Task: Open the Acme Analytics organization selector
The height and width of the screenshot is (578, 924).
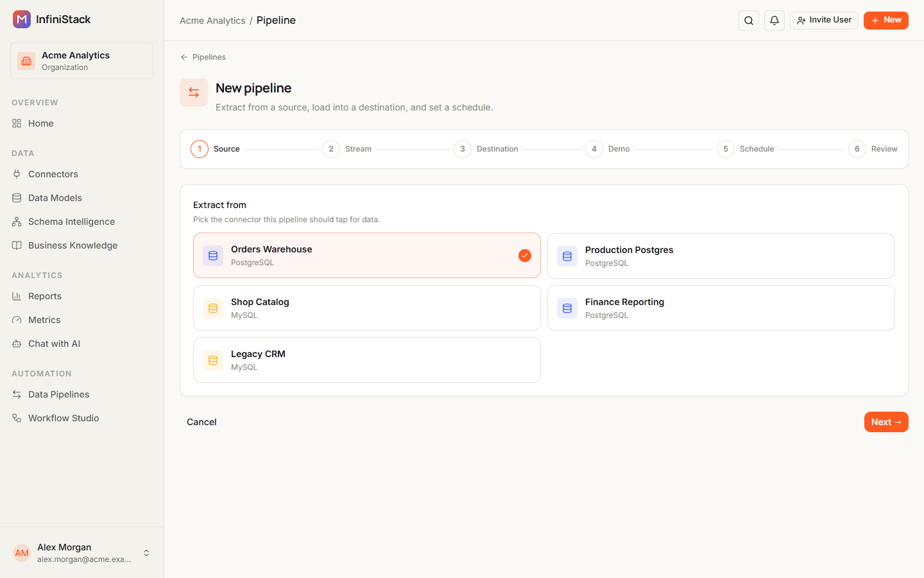Action: (81, 61)
